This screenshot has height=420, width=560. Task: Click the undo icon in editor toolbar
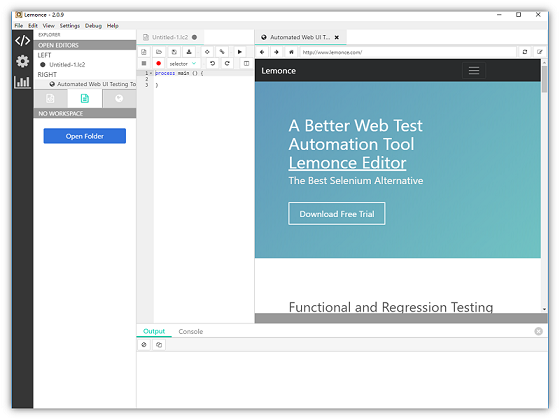pos(212,63)
